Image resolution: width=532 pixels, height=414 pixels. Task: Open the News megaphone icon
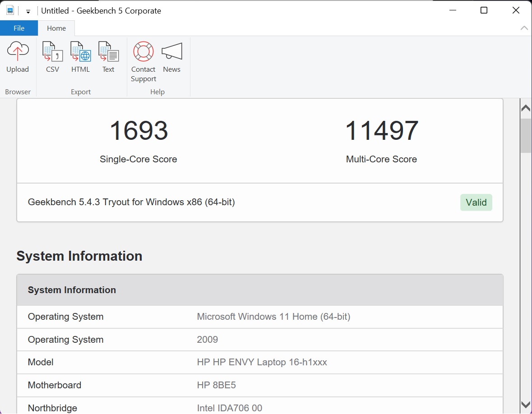(171, 52)
